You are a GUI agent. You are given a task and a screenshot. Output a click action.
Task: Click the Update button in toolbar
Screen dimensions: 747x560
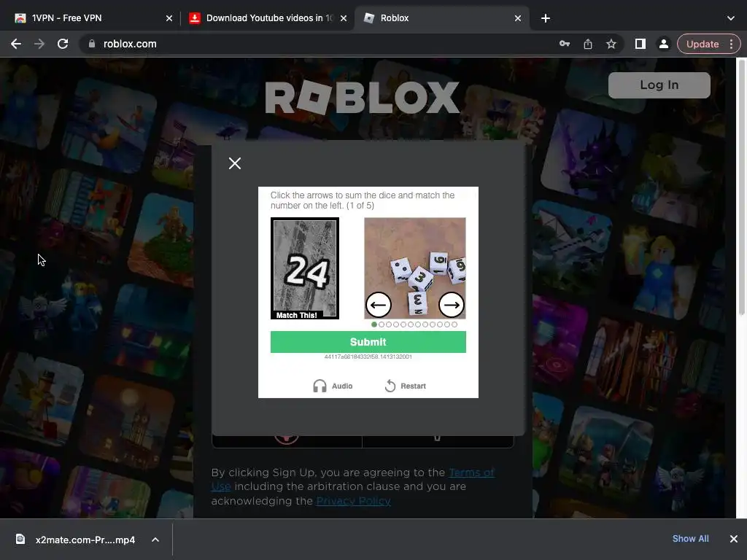(x=703, y=44)
